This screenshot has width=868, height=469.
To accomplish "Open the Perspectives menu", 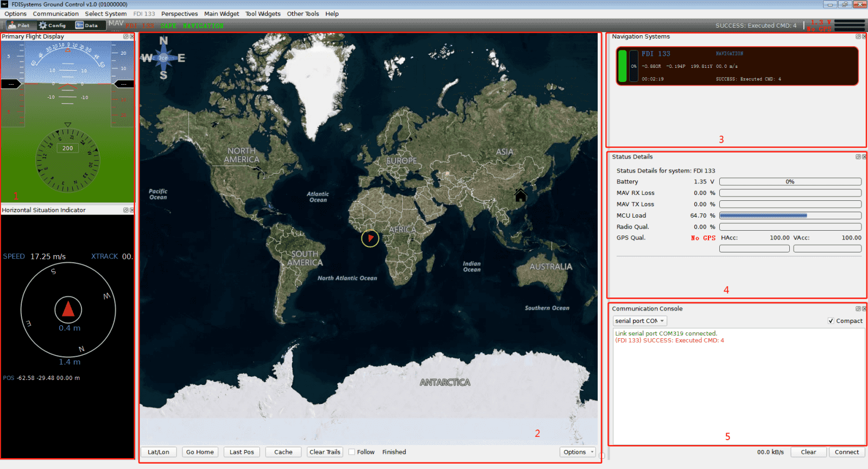I will coord(179,14).
